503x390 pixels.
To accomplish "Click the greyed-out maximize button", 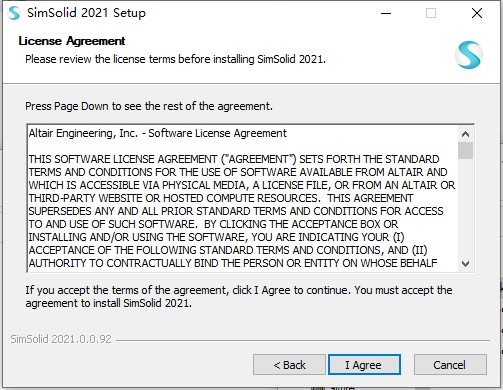I will [x=431, y=13].
